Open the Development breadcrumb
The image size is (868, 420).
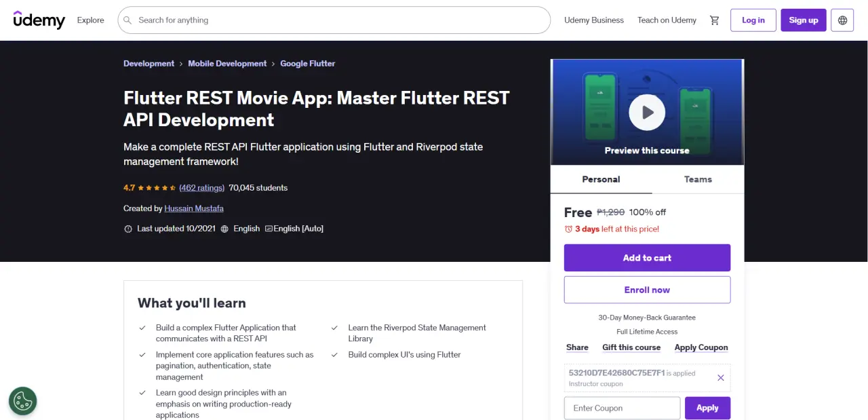click(x=149, y=64)
